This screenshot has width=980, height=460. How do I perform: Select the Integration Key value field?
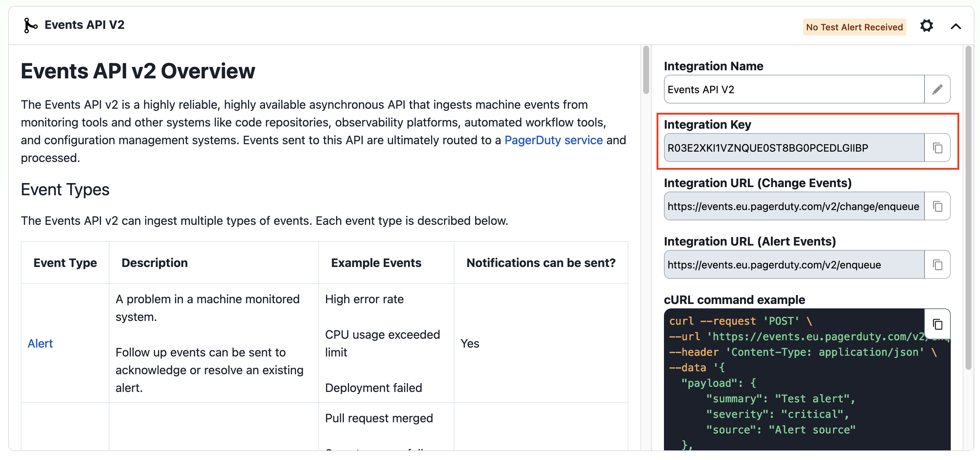(x=794, y=148)
